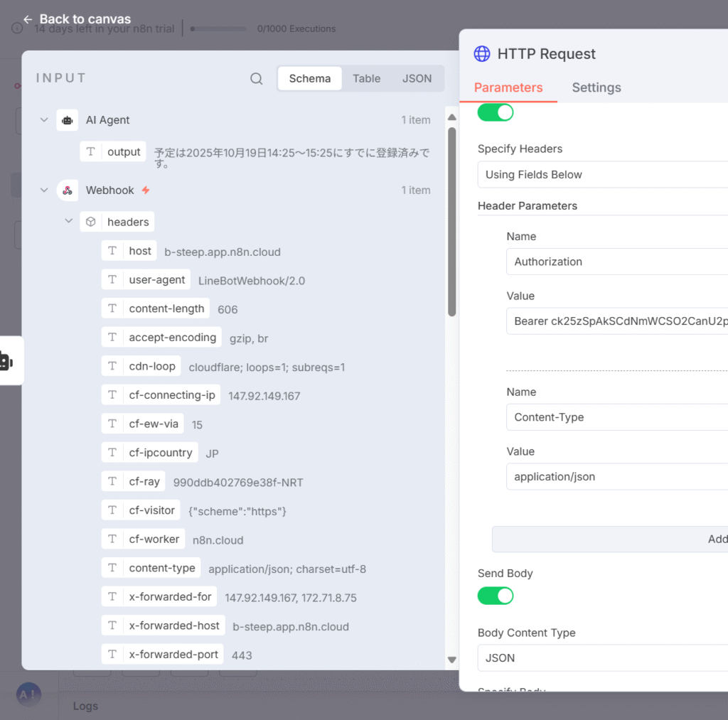Disable the Send Headers toggle at top
The height and width of the screenshot is (720, 728).
[496, 112]
